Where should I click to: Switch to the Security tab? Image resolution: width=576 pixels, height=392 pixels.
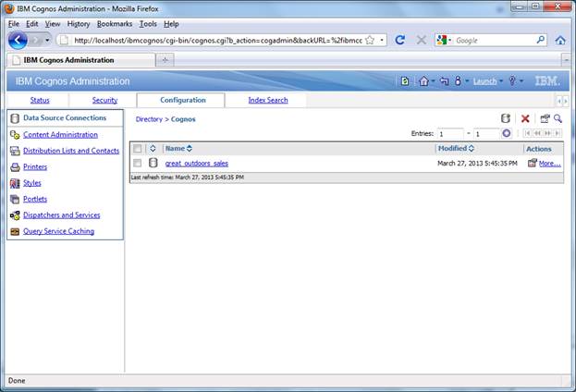click(104, 100)
